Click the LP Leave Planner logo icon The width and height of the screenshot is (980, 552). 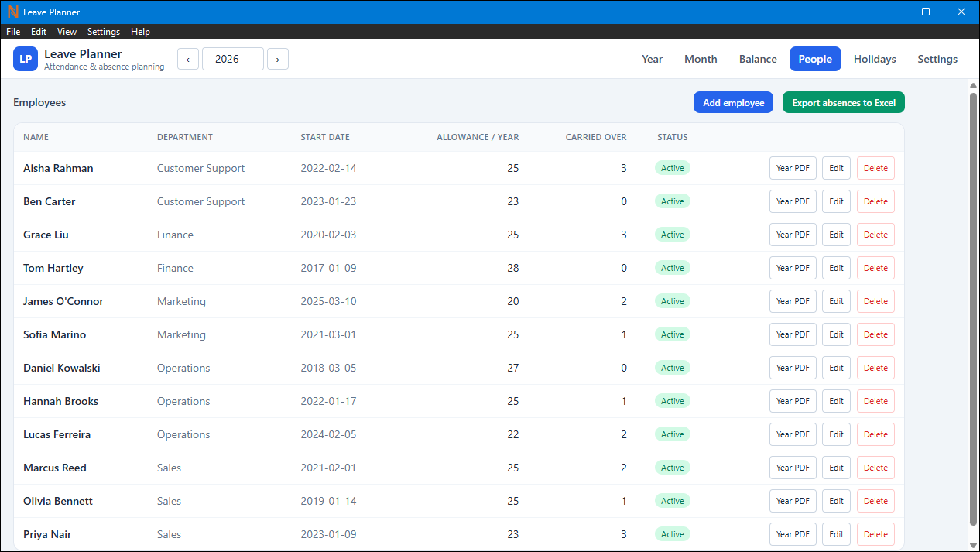click(x=26, y=59)
